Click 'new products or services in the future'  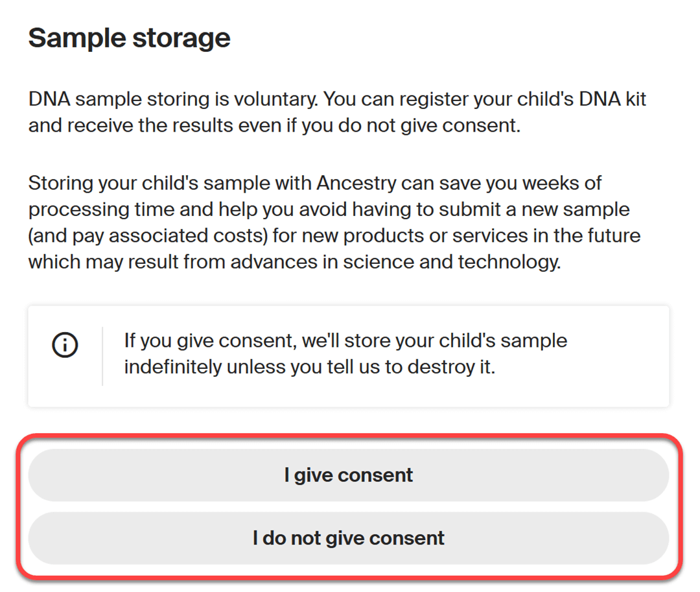491,235
